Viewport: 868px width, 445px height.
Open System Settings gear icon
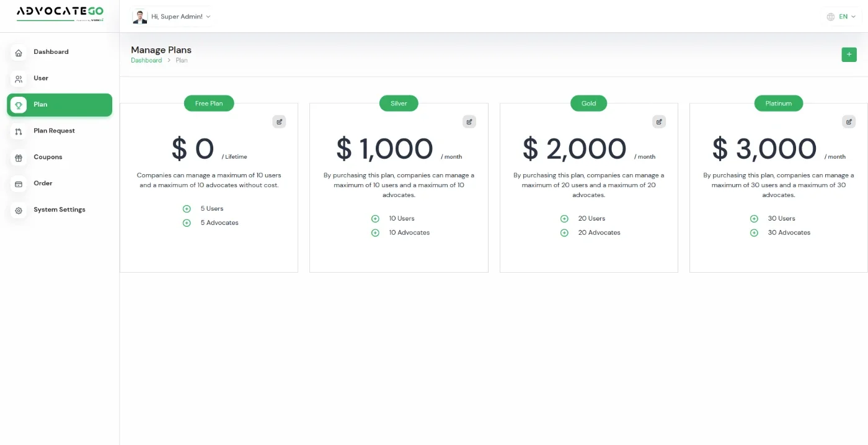coord(19,211)
